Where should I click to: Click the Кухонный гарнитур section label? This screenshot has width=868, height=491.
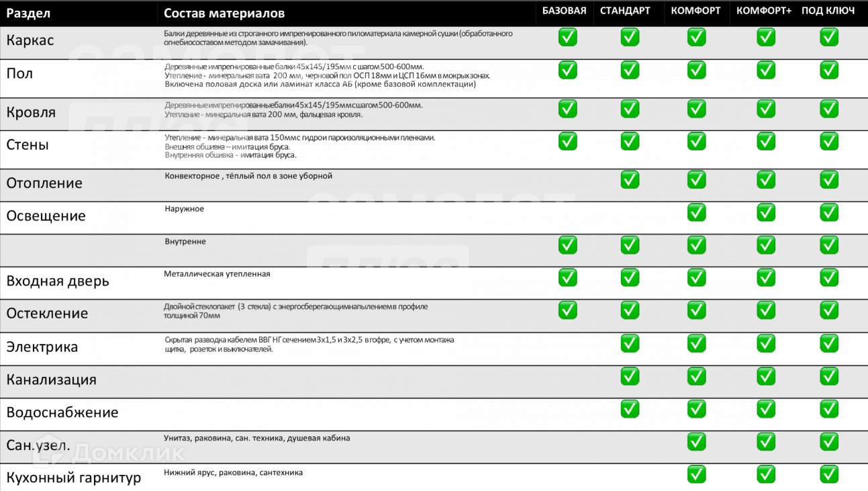[x=74, y=478]
